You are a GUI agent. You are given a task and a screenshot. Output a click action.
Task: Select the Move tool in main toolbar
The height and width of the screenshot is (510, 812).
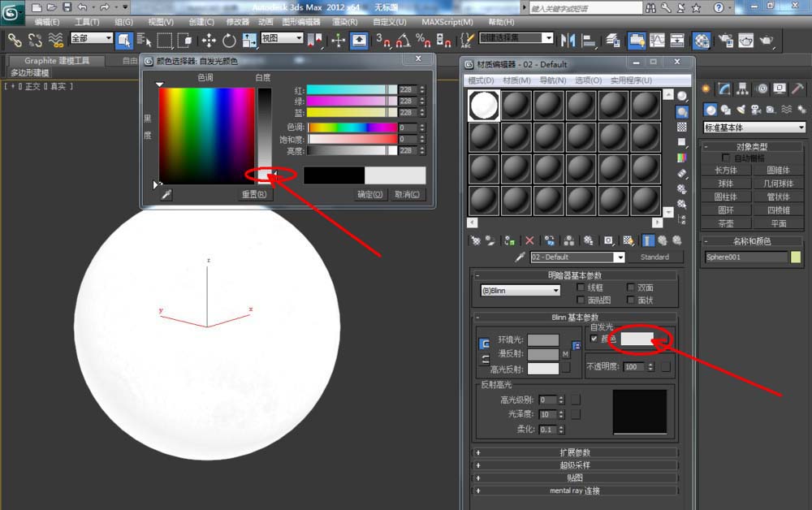[209, 41]
